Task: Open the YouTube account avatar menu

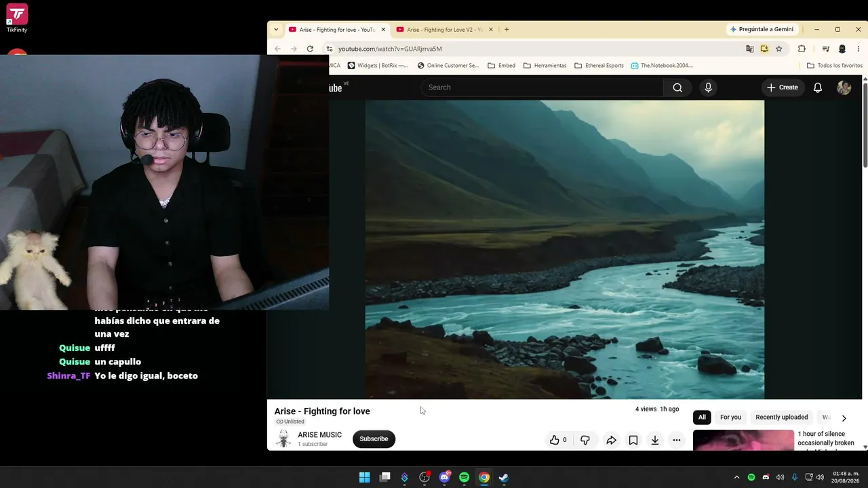Action: click(844, 87)
